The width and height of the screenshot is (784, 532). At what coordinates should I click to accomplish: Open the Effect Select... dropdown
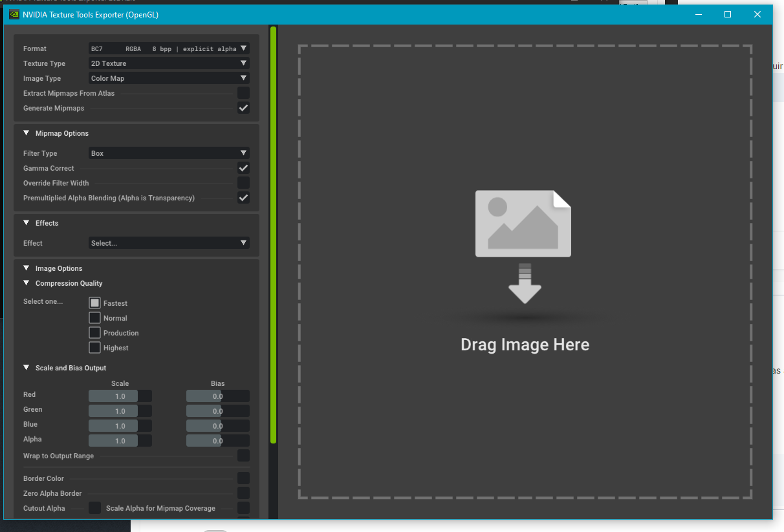(168, 243)
